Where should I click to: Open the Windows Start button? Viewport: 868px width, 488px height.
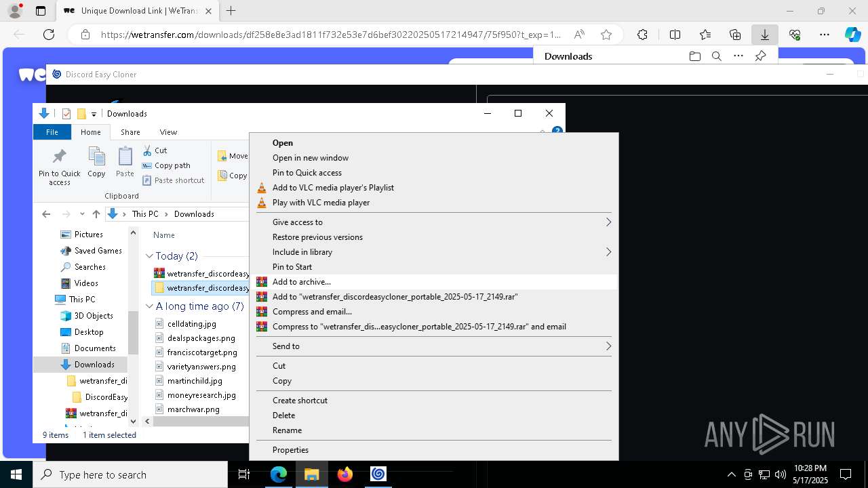[x=16, y=474]
